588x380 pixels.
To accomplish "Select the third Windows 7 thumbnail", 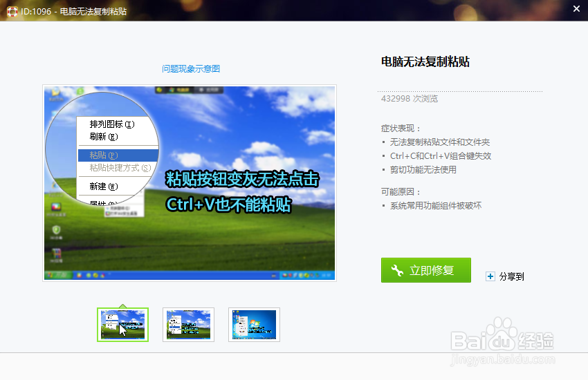I will (x=254, y=325).
